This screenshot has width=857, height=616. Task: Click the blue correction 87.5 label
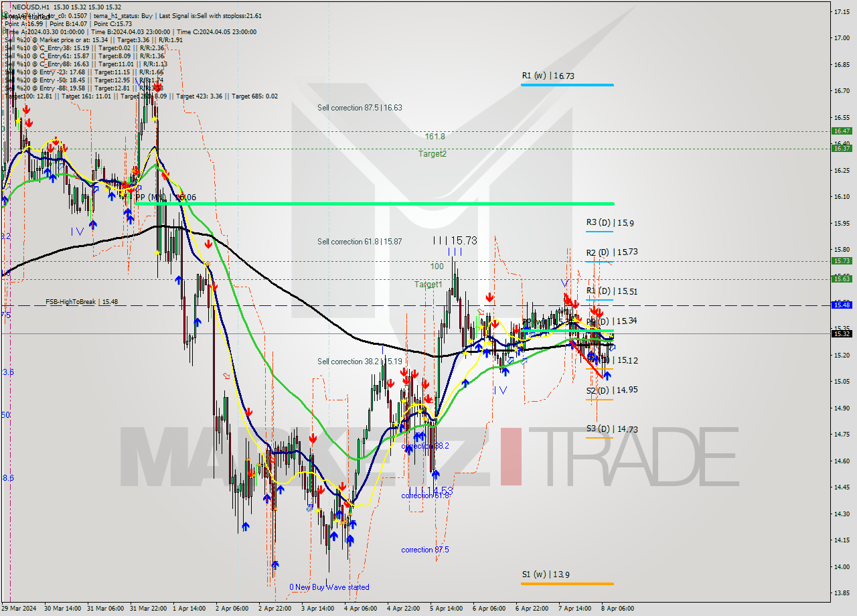click(x=425, y=550)
